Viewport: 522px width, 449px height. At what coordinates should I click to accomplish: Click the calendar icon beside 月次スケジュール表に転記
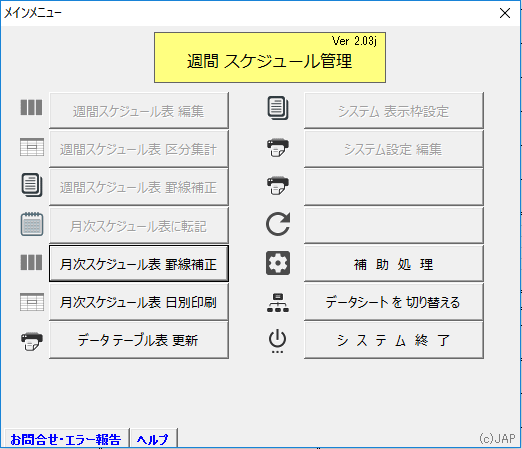pos(32,224)
